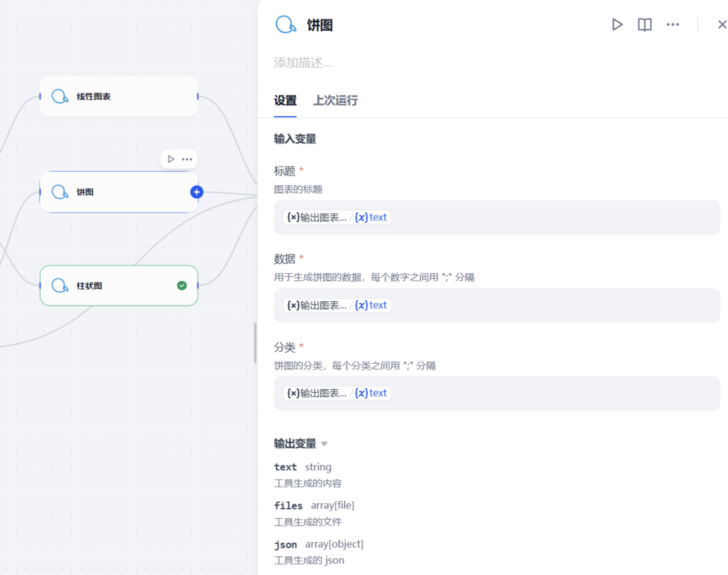Run the 饼图 node from panel header
The height and width of the screenshot is (575, 728).
point(617,24)
